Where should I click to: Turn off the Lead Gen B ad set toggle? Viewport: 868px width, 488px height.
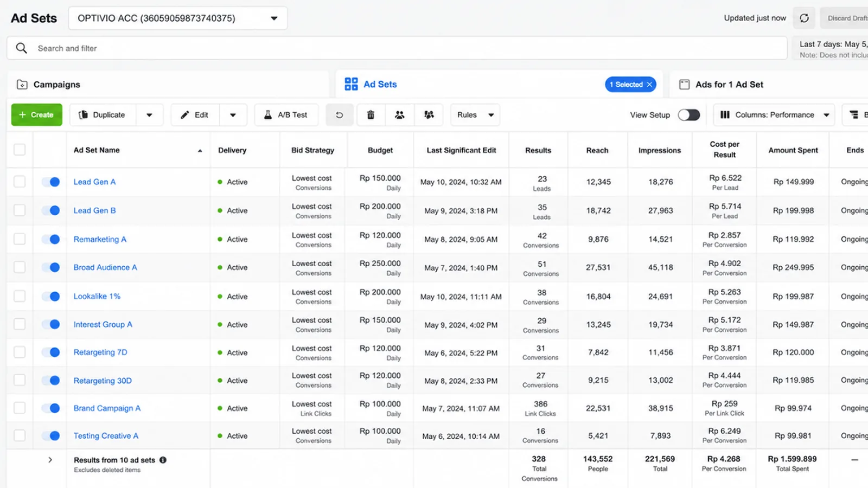point(51,210)
